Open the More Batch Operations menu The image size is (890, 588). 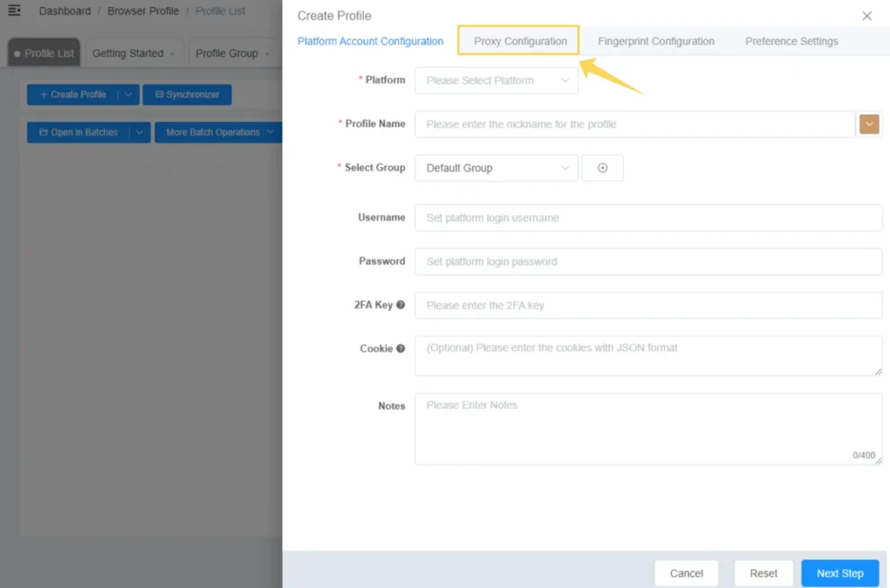click(218, 132)
